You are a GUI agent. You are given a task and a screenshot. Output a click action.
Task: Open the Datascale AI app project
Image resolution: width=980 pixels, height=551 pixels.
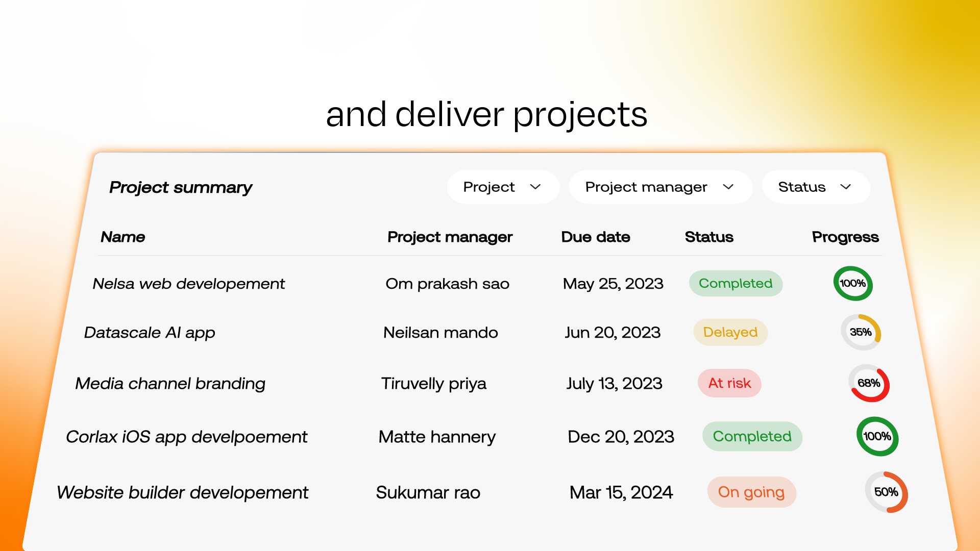coord(150,333)
